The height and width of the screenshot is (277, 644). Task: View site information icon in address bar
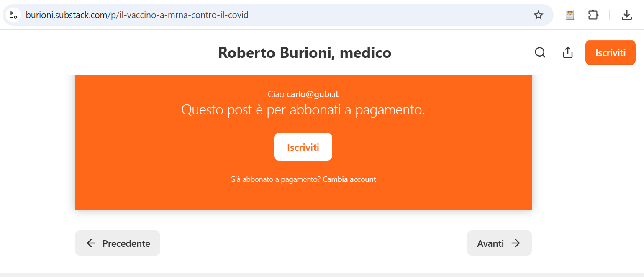click(13, 16)
